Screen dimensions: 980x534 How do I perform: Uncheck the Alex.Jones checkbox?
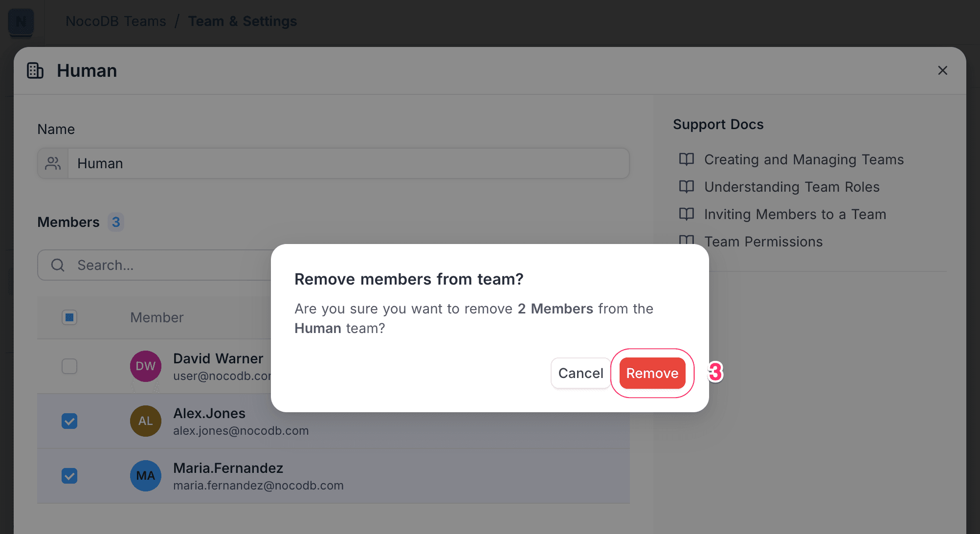point(69,421)
